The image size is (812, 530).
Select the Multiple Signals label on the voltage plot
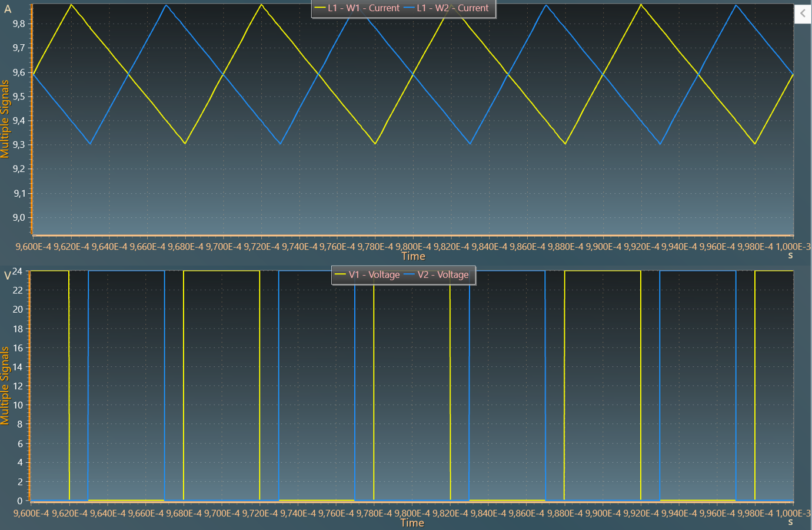click(5, 386)
